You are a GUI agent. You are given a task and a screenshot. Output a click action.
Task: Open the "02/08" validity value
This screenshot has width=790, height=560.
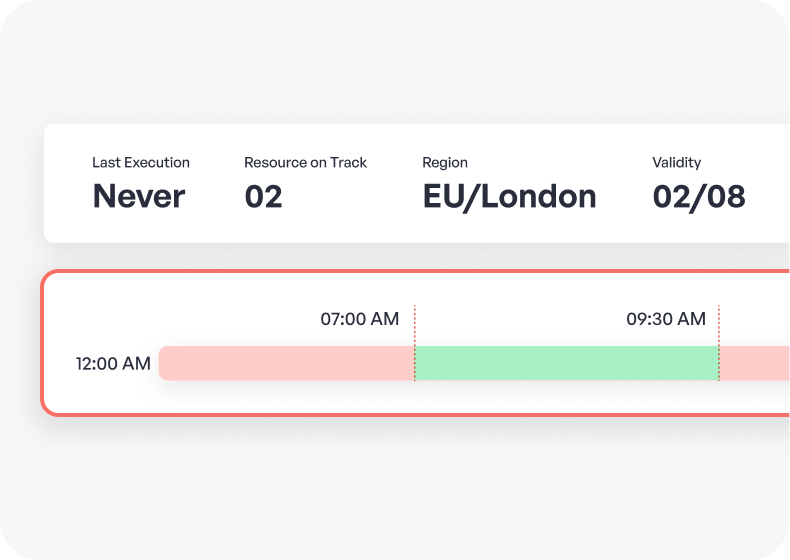click(699, 196)
